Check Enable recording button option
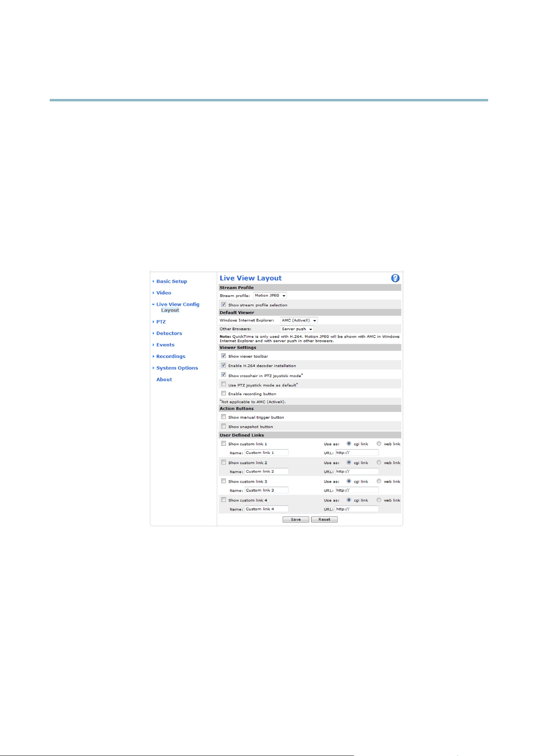The height and width of the screenshot is (756, 535). coord(223,393)
